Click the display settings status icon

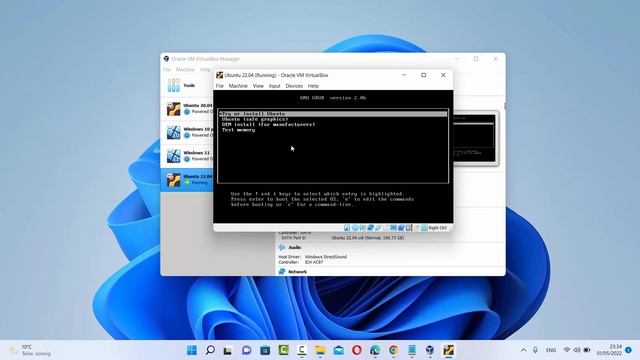[x=393, y=228]
